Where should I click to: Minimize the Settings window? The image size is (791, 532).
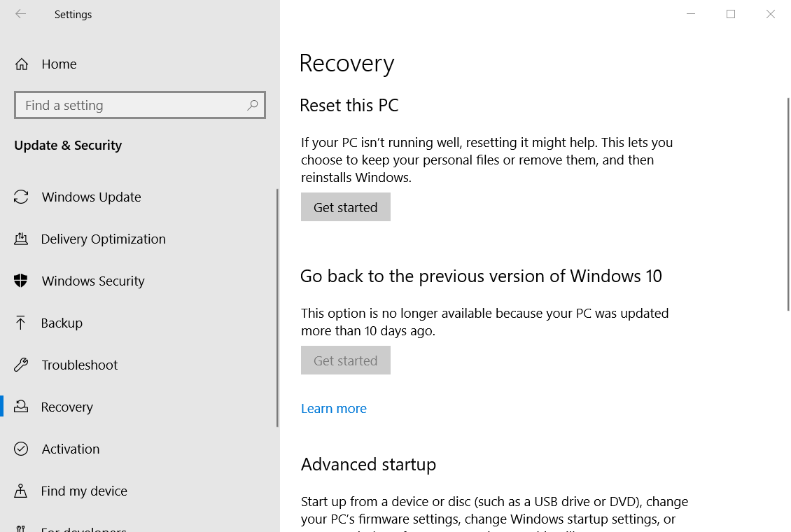(691, 14)
